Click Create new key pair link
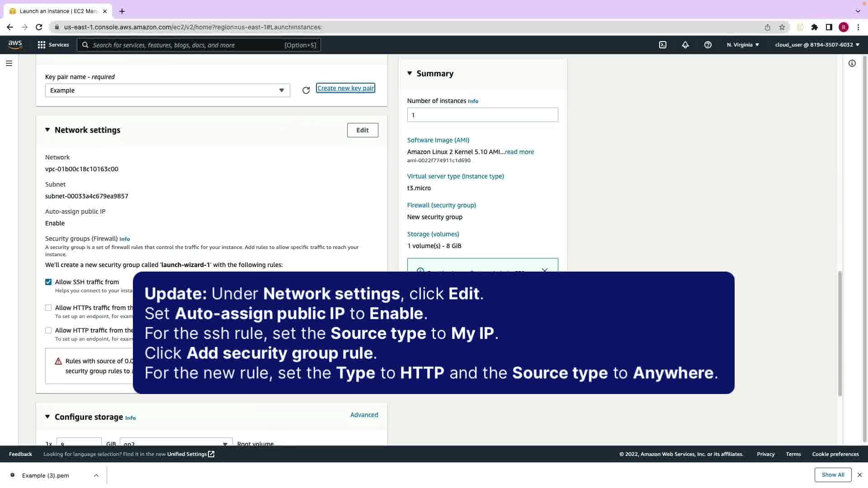The width and height of the screenshot is (868, 488). pyautogui.click(x=345, y=88)
